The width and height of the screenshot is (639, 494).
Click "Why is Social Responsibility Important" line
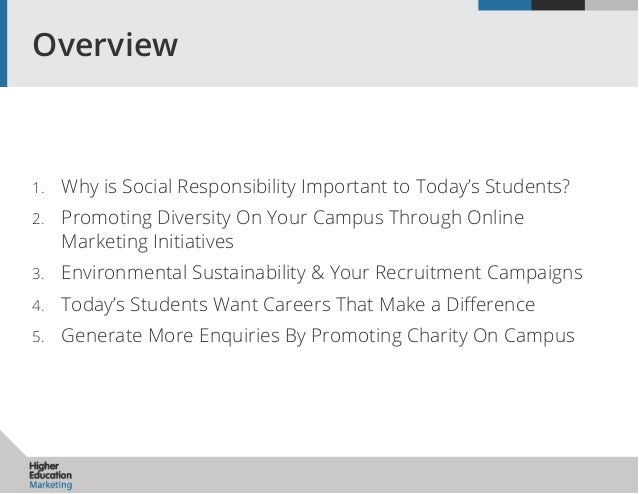point(315,188)
